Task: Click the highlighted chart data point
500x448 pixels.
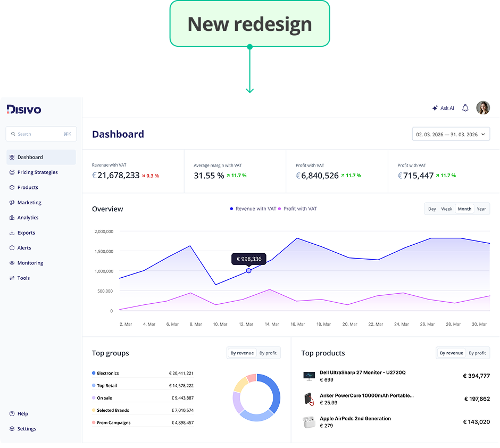Action: pos(249,271)
